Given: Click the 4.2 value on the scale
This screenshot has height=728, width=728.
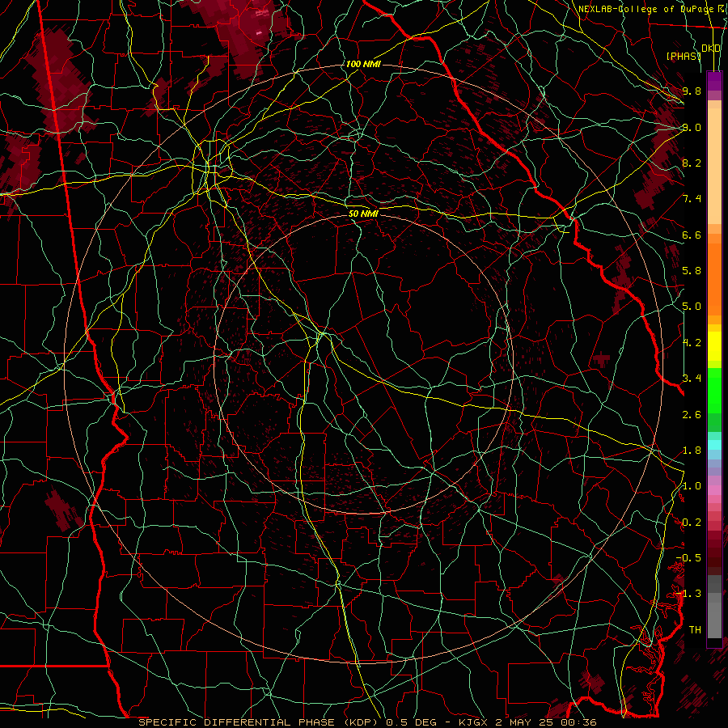Looking at the screenshot, I should (692, 343).
